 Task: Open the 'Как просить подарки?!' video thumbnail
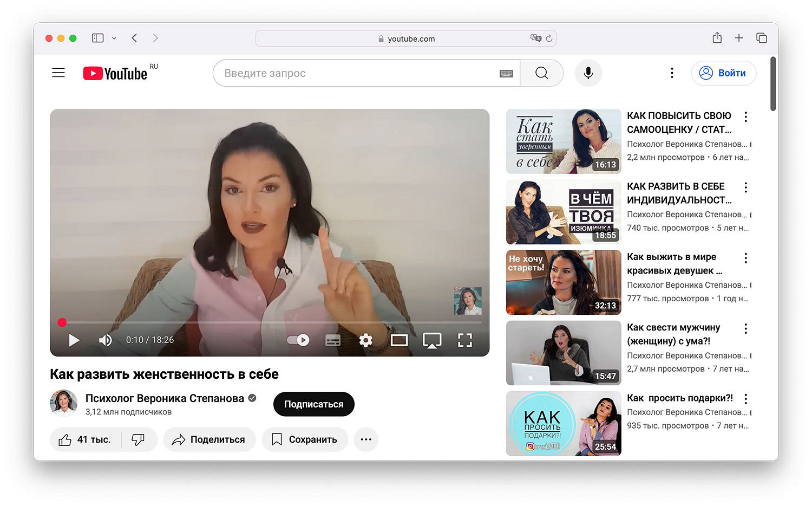click(x=563, y=423)
